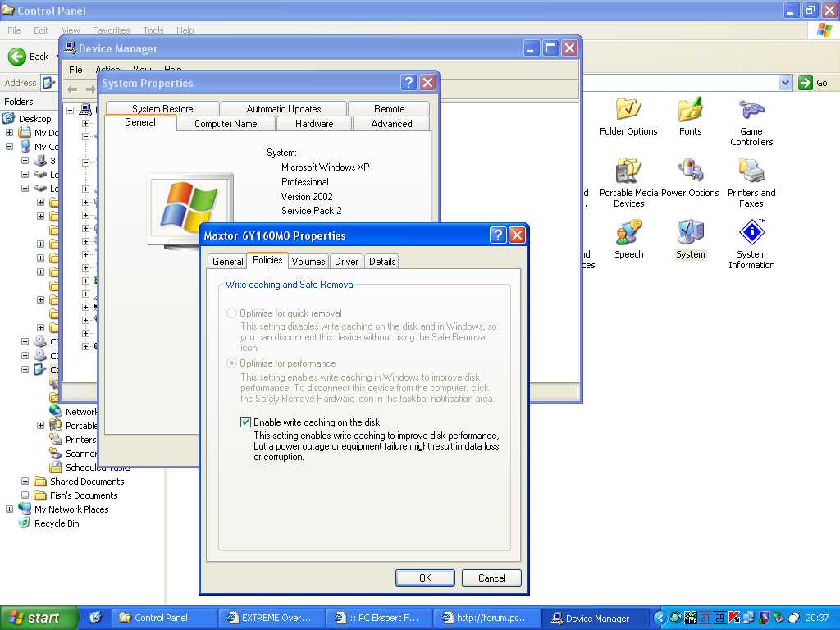Screen dimensions: 840x630
Task: Select Shared Documents folder in tree
Action: (87, 482)
